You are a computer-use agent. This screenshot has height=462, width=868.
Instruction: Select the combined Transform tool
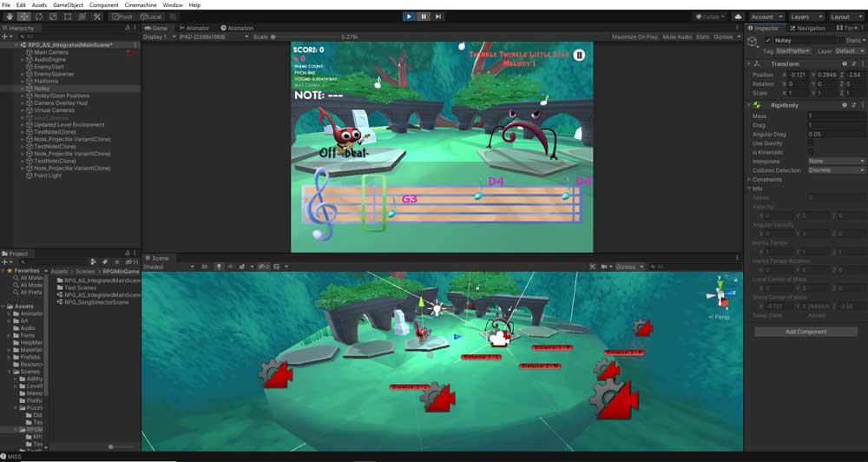pos(82,16)
